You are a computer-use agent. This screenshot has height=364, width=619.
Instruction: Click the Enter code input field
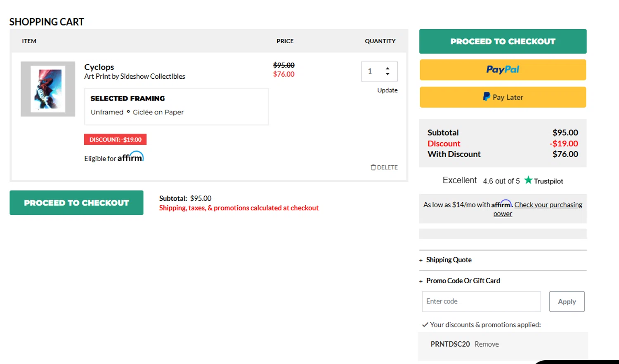(x=481, y=301)
